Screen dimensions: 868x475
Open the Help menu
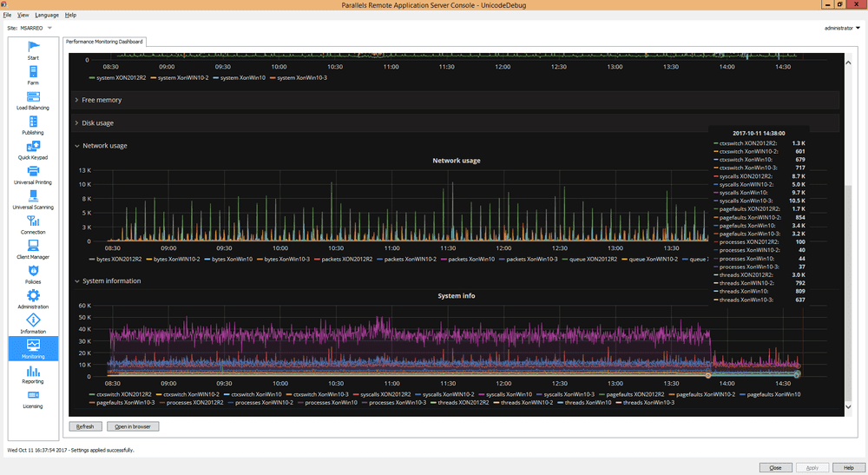[70, 15]
